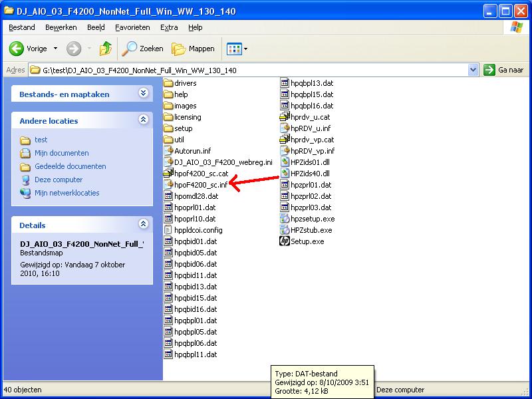Select hpomdl28.dat file icon
The height and width of the screenshot is (399, 532).
pos(168,196)
